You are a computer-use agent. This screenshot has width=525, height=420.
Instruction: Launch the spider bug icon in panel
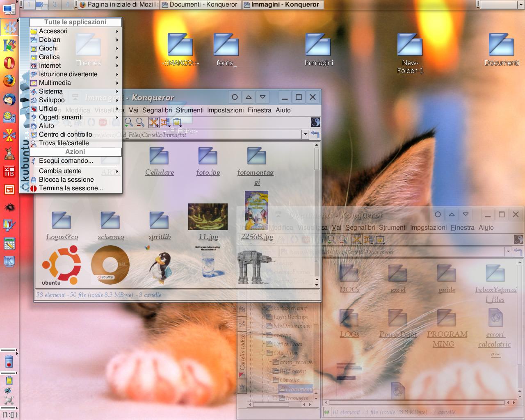click(x=9, y=208)
